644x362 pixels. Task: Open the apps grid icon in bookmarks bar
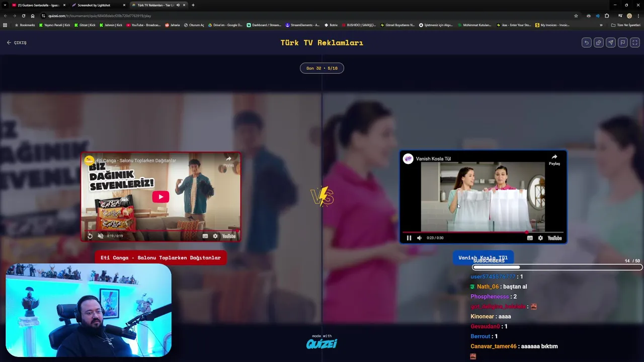[x=5, y=25]
